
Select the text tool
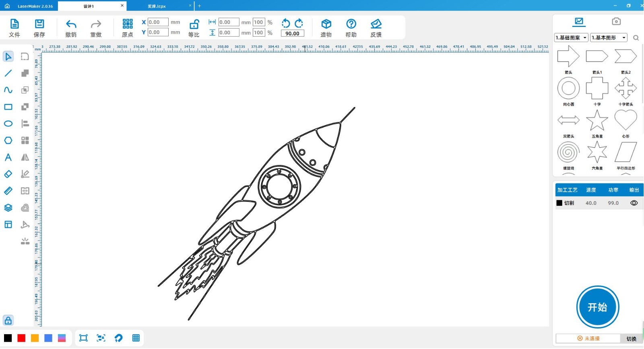(x=8, y=157)
